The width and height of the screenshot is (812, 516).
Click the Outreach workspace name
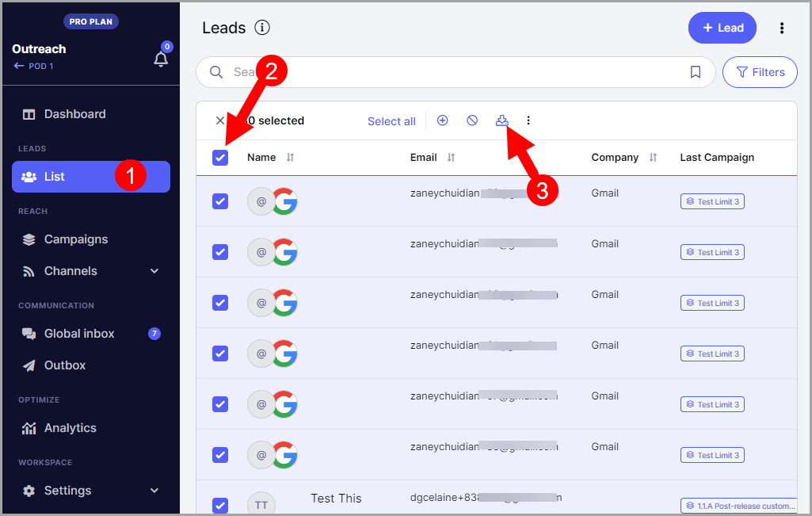(x=39, y=49)
